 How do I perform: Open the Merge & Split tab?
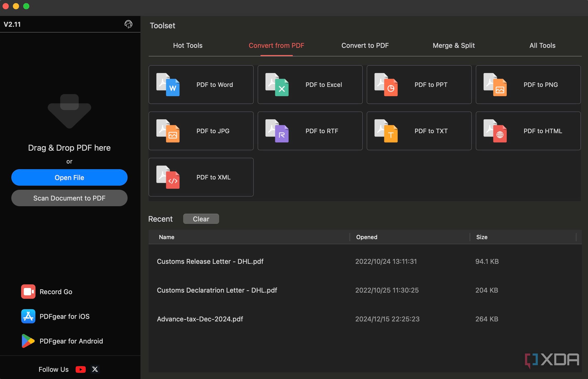pyautogui.click(x=453, y=46)
